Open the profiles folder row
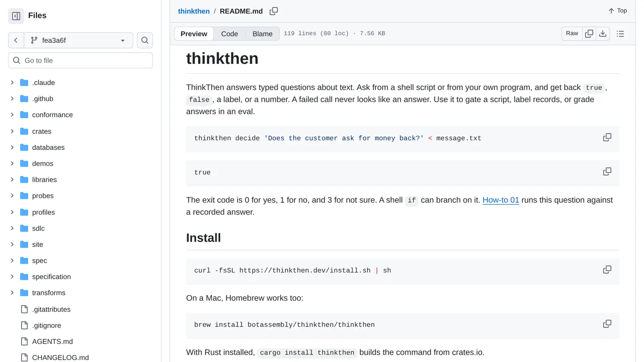Image resolution: width=644 pixels, height=362 pixels. pos(80,212)
